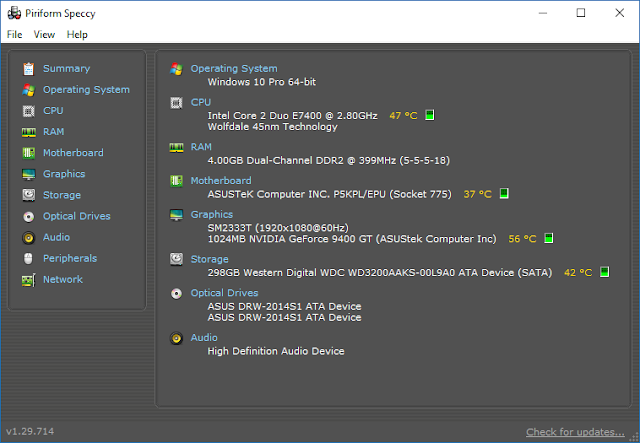The width and height of the screenshot is (640, 443).
Task: Click the Wolfdale 45nm Technology text
Action: (272, 127)
